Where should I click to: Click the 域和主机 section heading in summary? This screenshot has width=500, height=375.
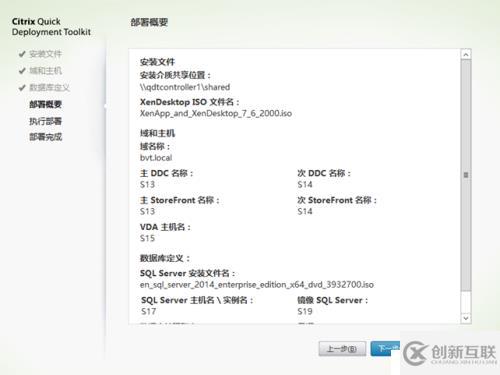point(157,133)
